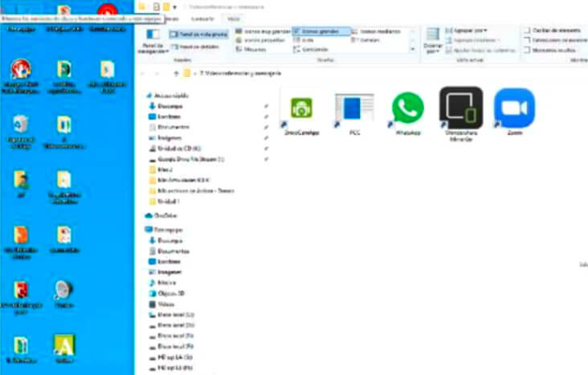This screenshot has height=375, width=588.
Task: Go up one folder level with the up arrow
Action: point(176,74)
